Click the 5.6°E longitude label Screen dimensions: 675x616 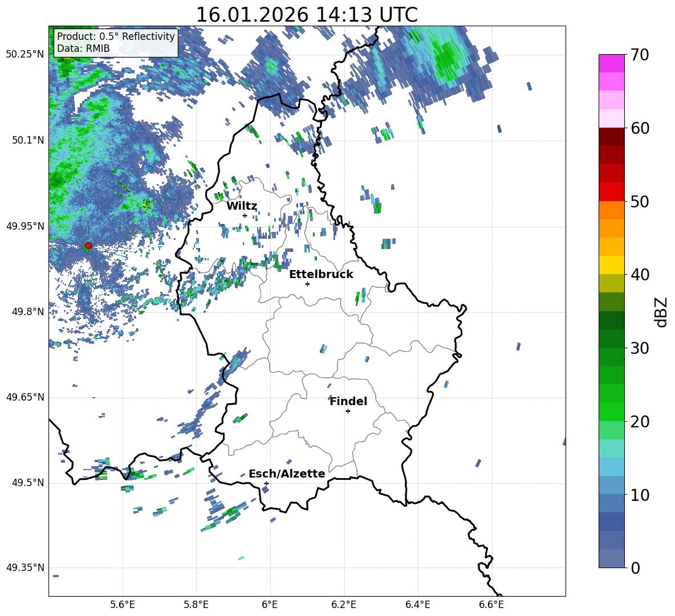(122, 605)
